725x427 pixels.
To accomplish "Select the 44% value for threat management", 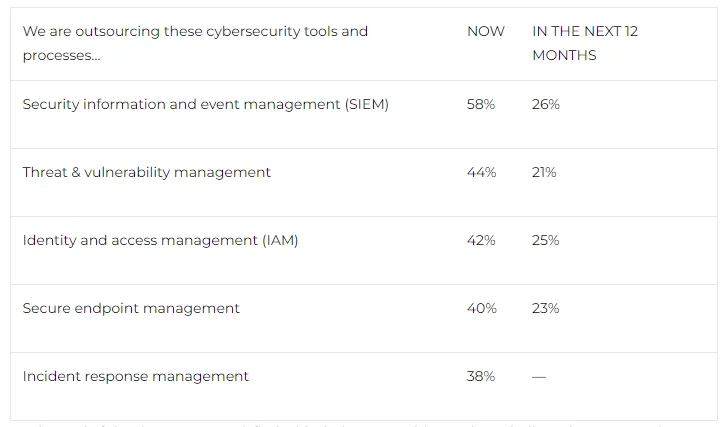I will (482, 172).
